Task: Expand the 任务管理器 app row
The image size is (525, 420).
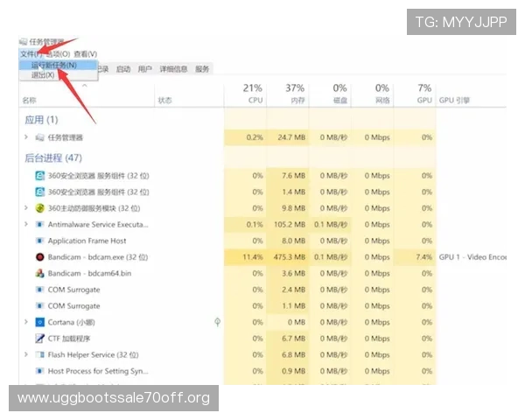Action: click(x=26, y=137)
